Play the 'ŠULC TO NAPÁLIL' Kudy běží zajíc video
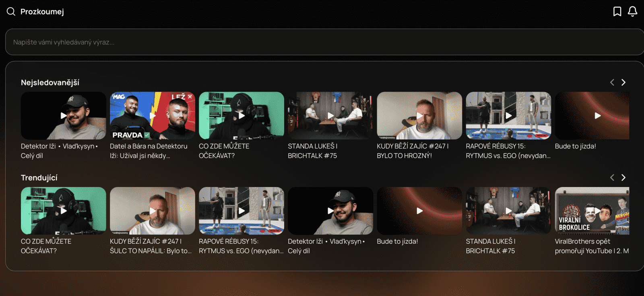The height and width of the screenshot is (296, 644). [153, 211]
